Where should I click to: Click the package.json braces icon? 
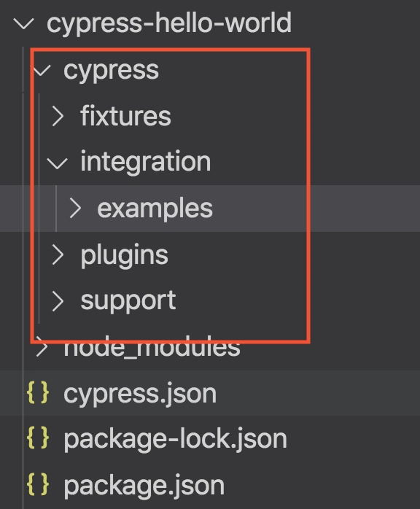point(38,485)
